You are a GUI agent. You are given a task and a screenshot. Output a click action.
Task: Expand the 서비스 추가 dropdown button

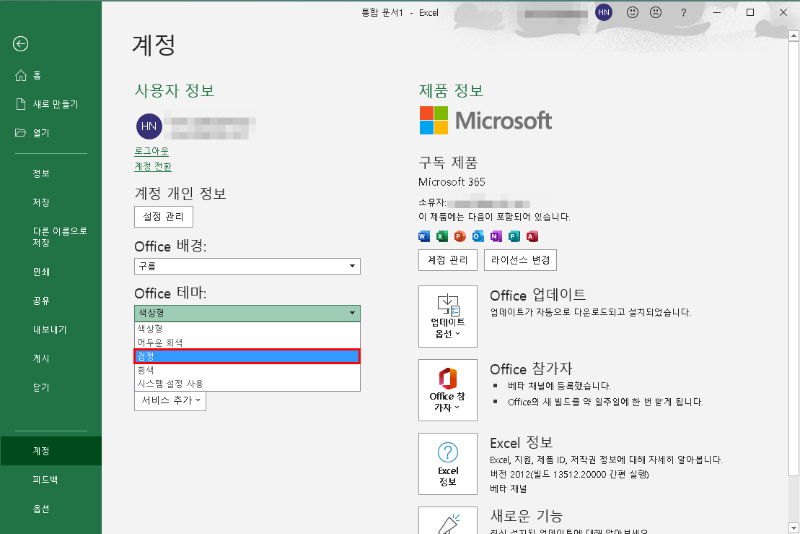[x=170, y=400]
